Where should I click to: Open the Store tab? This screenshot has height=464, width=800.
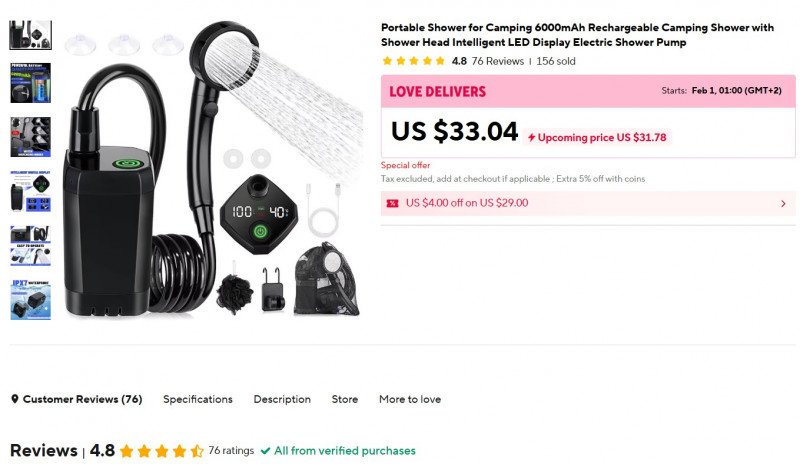(345, 399)
